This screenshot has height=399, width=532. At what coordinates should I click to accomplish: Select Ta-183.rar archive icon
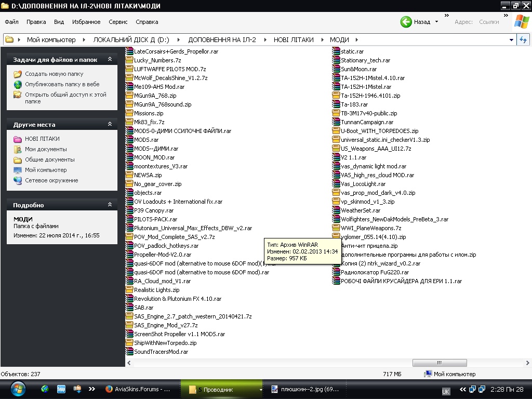click(336, 104)
